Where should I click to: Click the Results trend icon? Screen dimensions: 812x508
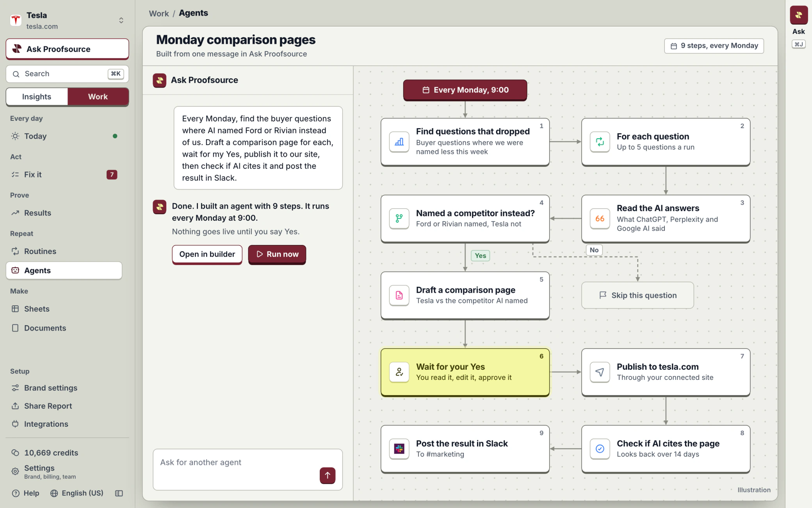[x=15, y=213]
